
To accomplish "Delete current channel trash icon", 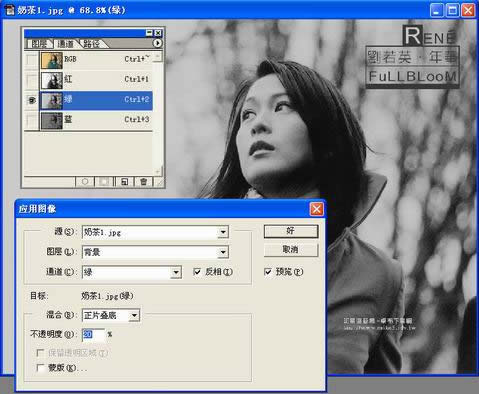I will [143, 181].
